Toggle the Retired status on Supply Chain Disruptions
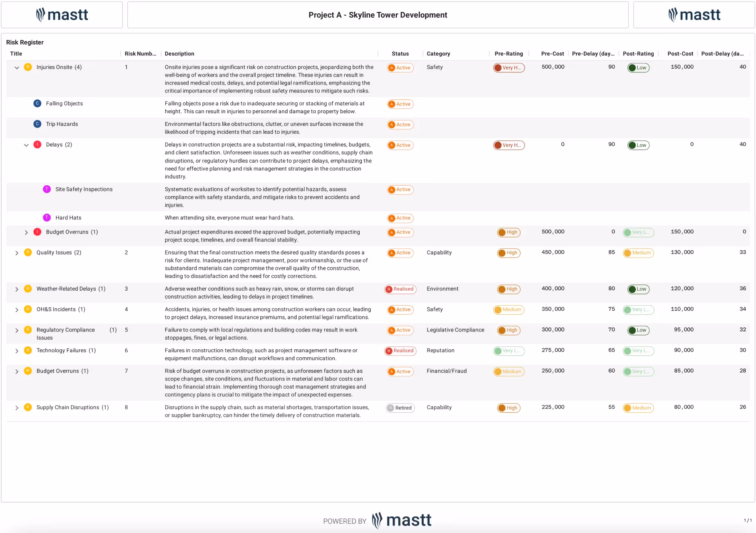Image resolution: width=756 pixels, height=533 pixels. (x=400, y=408)
